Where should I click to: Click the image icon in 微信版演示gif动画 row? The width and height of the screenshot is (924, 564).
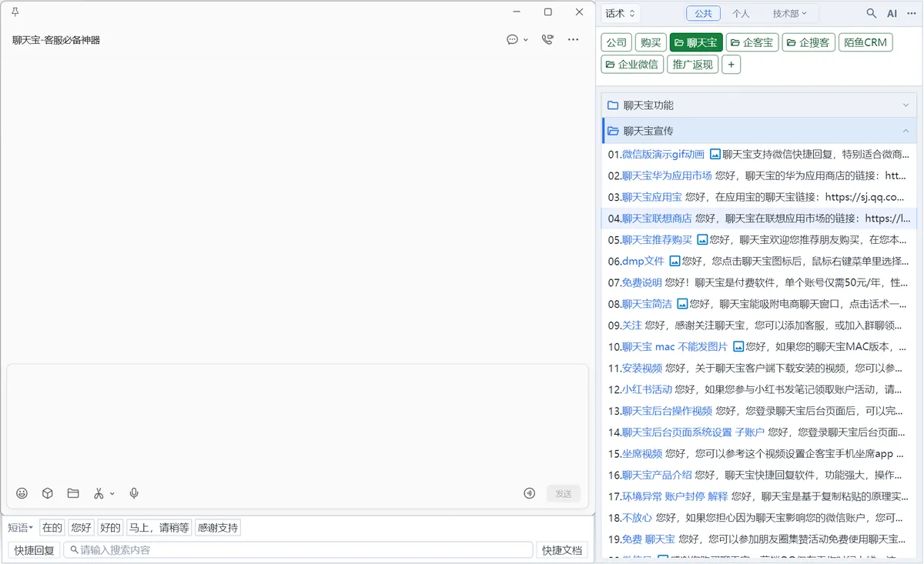click(x=715, y=154)
